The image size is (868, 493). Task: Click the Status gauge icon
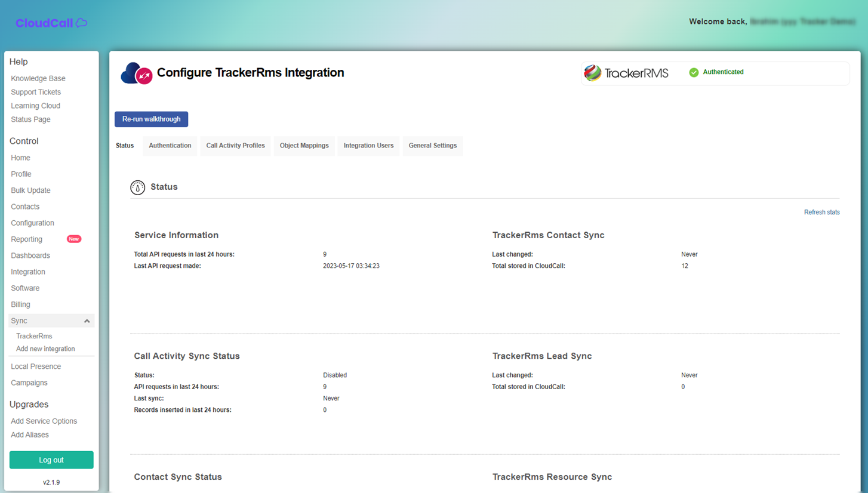point(138,187)
